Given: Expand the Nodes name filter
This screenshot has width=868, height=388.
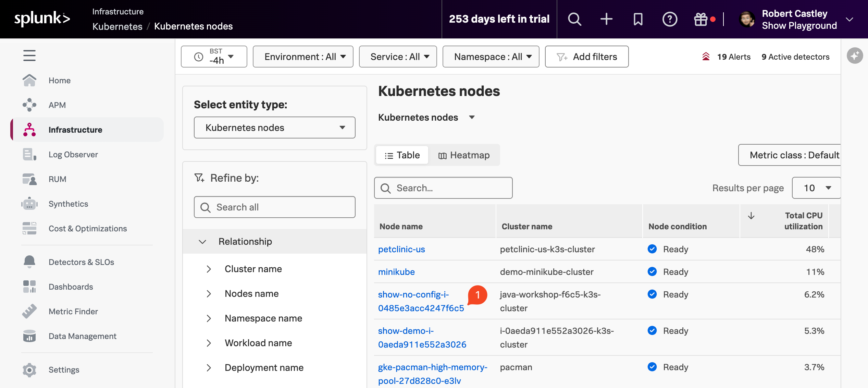Looking at the screenshot, I should [209, 294].
